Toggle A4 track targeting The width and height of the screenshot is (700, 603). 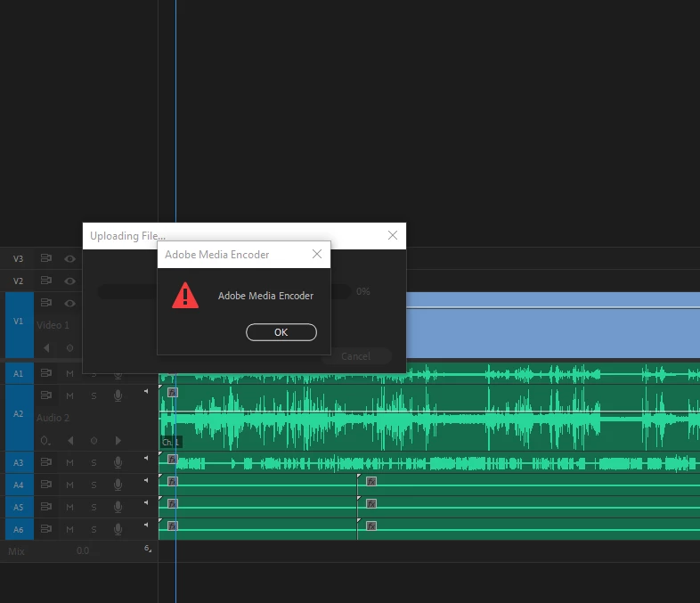pos(20,485)
